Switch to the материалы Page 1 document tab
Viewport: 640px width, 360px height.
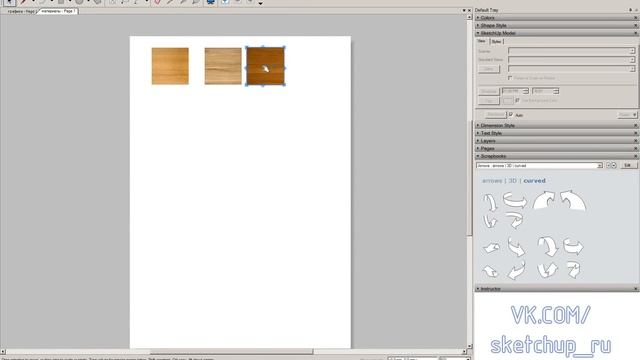tap(58, 11)
